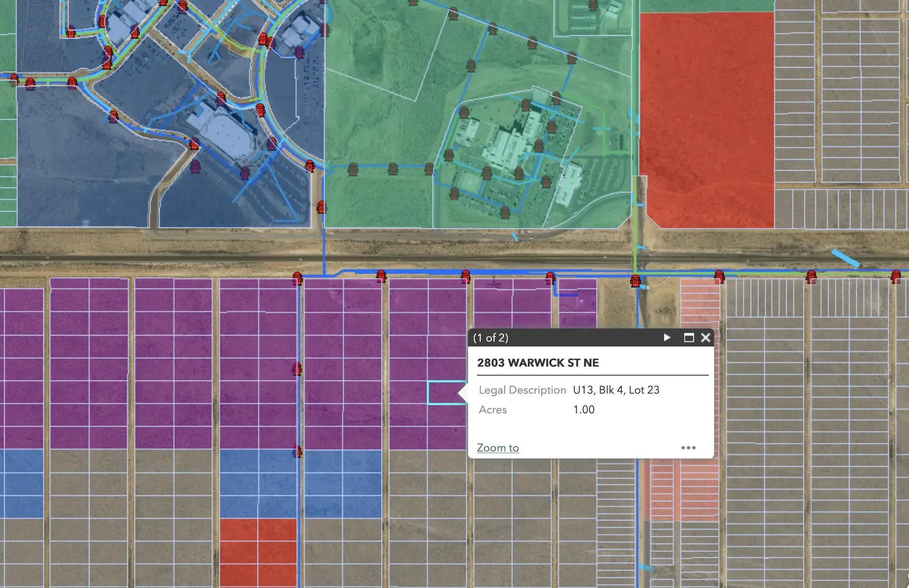The height and width of the screenshot is (588, 909).
Task: Click hydrant at green line road intersection
Action: click(636, 281)
